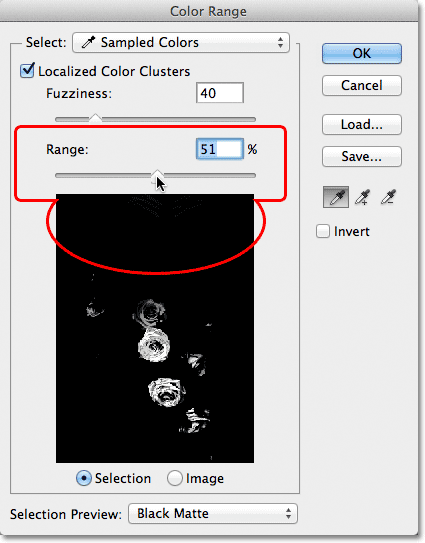Viewport: 425px width, 543px height.
Task: Open the Selection Preview Black Matte dropdown
Action: [213, 513]
